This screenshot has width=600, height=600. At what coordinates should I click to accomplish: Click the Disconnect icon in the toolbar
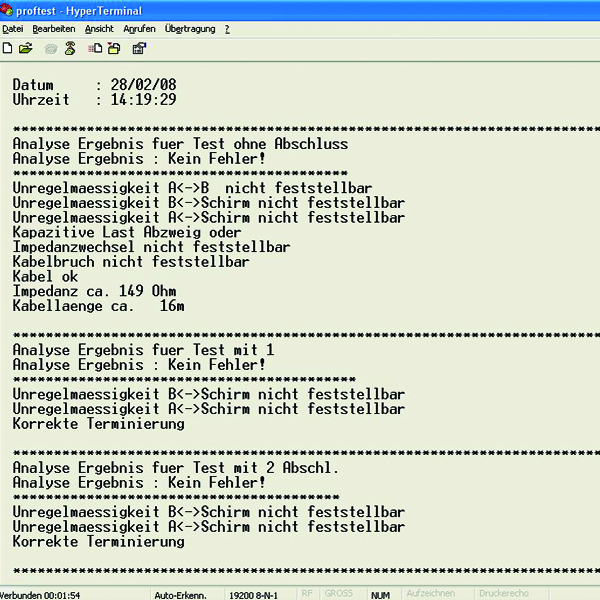70,47
